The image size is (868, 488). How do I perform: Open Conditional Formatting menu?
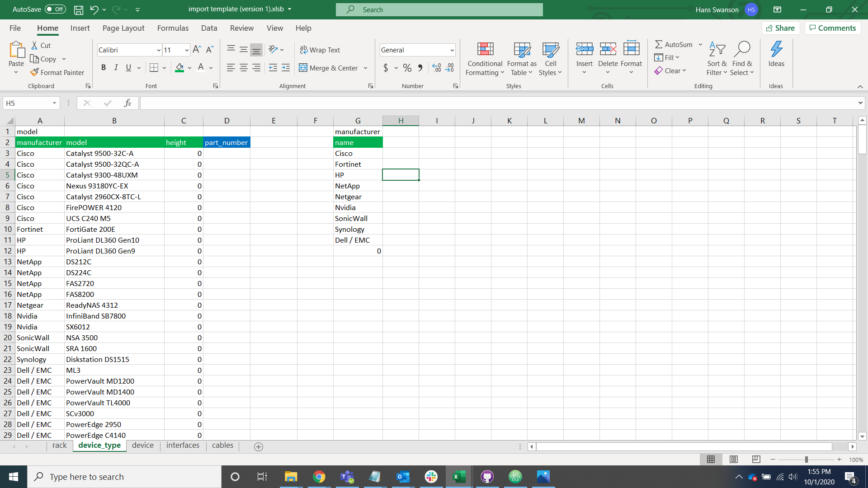pos(485,59)
